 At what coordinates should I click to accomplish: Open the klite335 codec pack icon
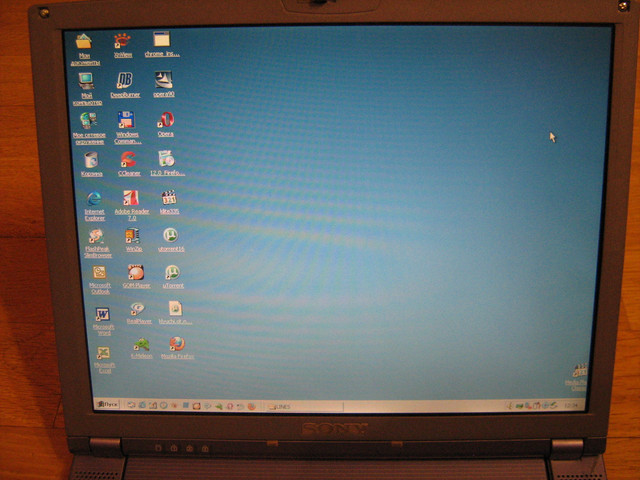point(169,198)
